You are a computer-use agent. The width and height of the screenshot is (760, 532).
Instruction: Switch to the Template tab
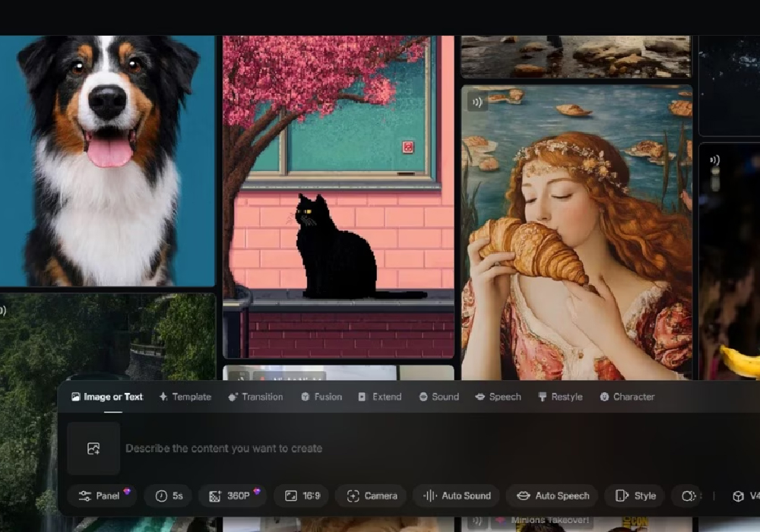pos(185,397)
